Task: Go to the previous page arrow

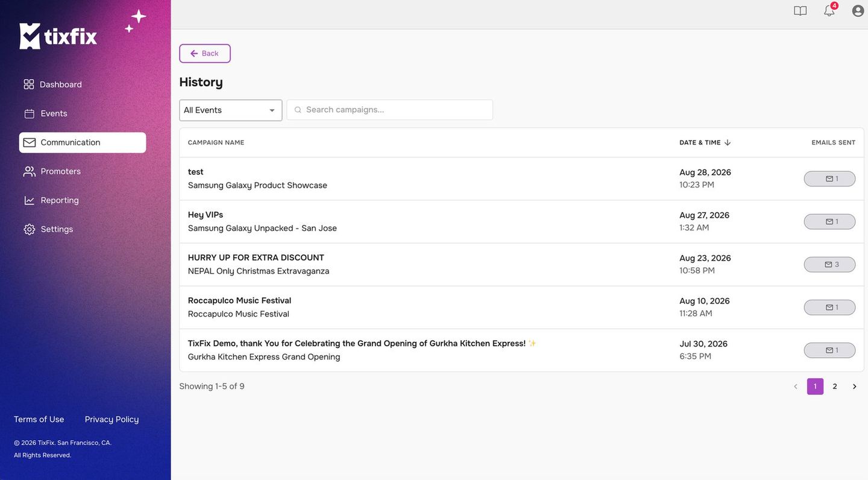Action: click(x=796, y=387)
